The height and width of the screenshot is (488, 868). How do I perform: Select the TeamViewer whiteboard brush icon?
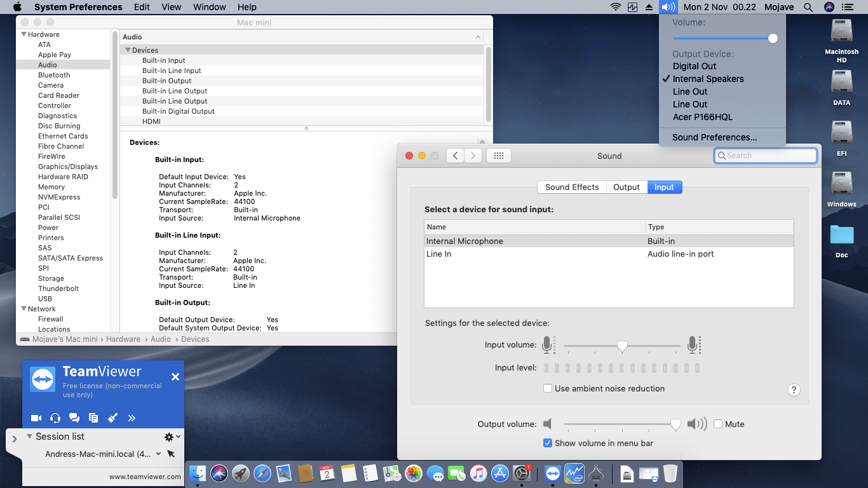112,418
